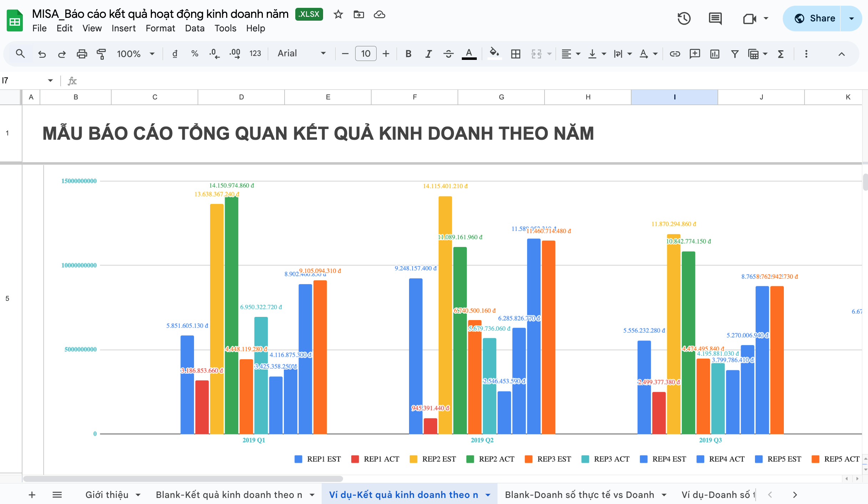Open version history clock icon
Image resolution: width=868 pixels, height=504 pixels.
click(x=684, y=18)
